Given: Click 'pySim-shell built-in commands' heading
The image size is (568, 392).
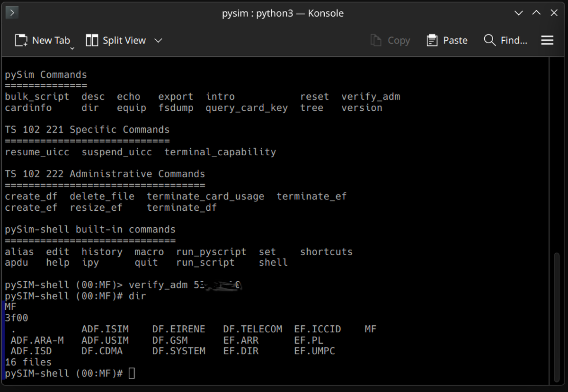Looking at the screenshot, I should pyautogui.click(x=90, y=230).
